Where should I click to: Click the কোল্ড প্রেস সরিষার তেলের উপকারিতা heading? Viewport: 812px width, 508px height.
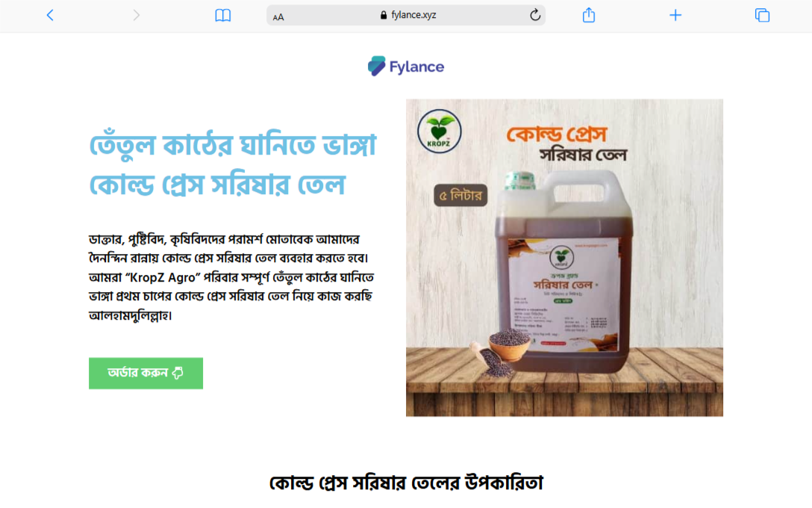click(x=406, y=483)
